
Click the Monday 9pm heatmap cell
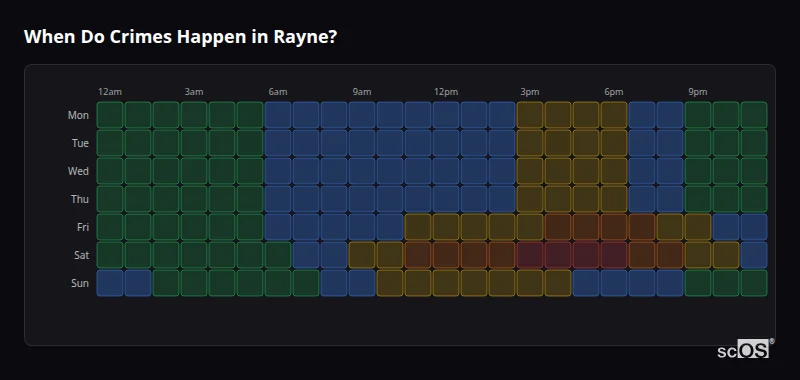click(698, 115)
